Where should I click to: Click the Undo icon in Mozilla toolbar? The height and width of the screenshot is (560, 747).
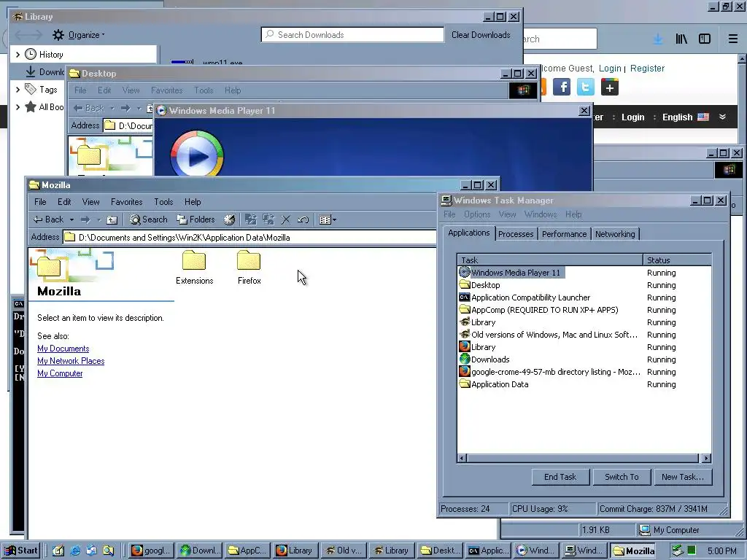point(303,219)
